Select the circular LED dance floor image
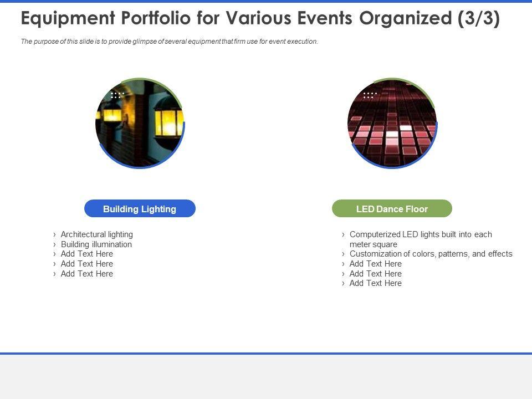The image size is (532, 399). (392, 124)
